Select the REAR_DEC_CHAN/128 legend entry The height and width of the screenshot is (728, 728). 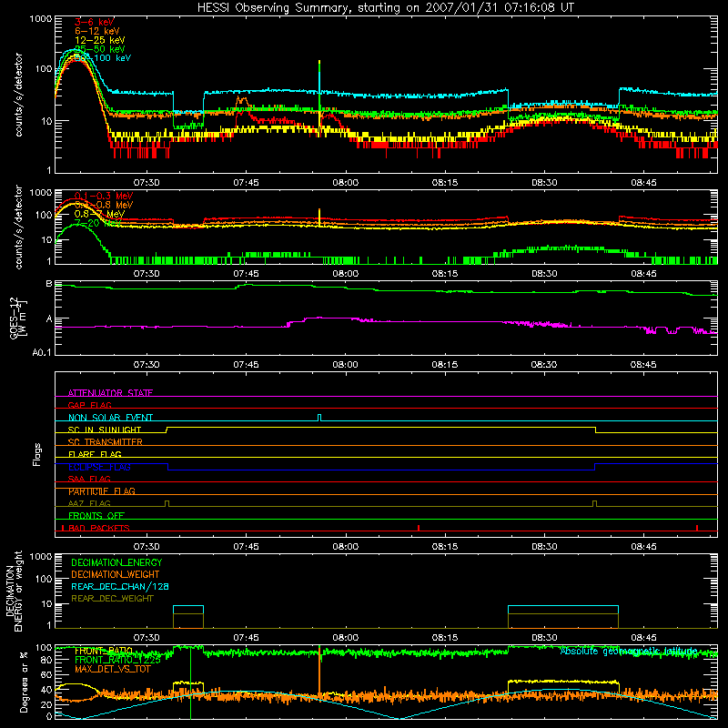point(120,586)
